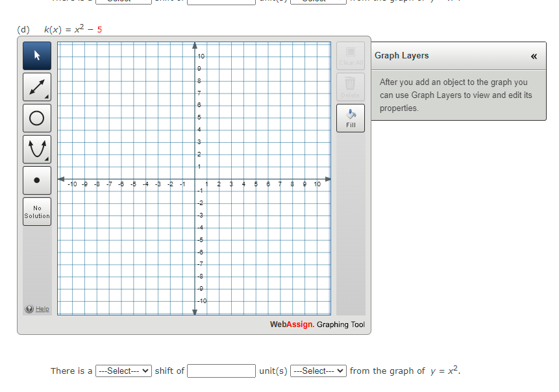Open the Select dropdown before 'from the graph'
Image resolution: width=559 pixels, height=392 pixels.
pos(317,371)
